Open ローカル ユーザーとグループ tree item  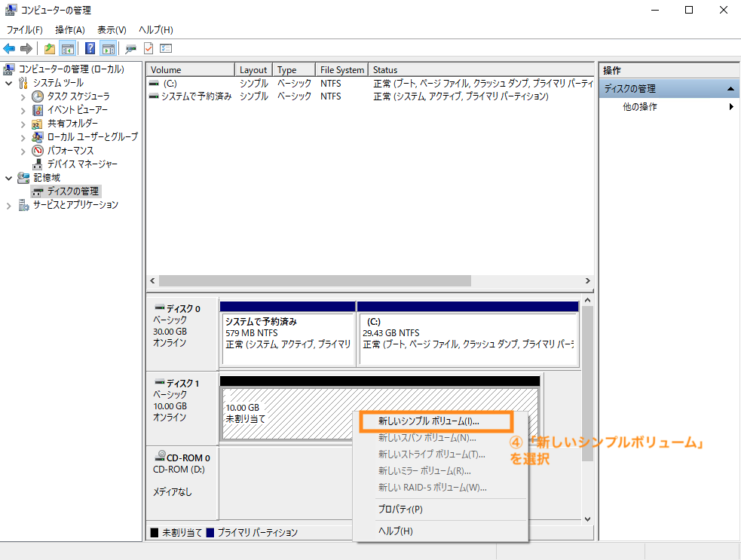[92, 137]
